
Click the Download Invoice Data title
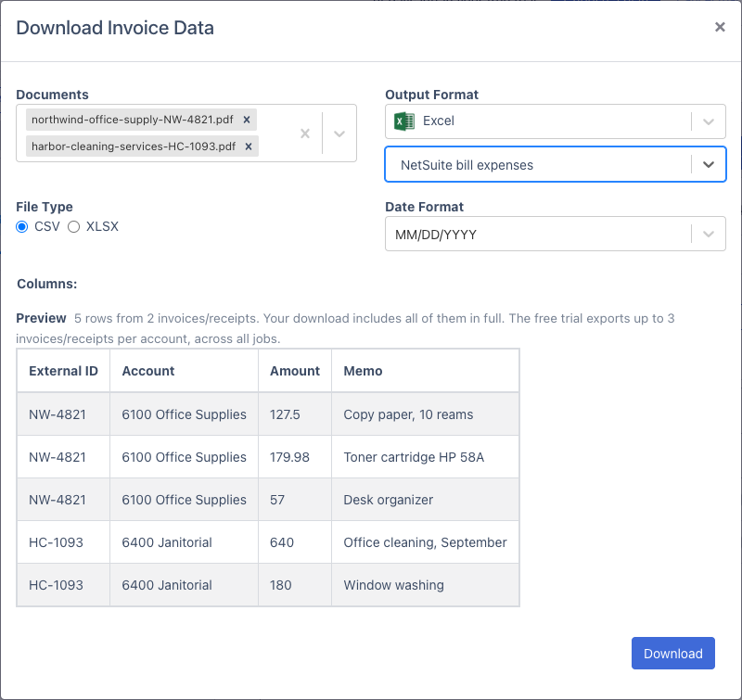115,28
